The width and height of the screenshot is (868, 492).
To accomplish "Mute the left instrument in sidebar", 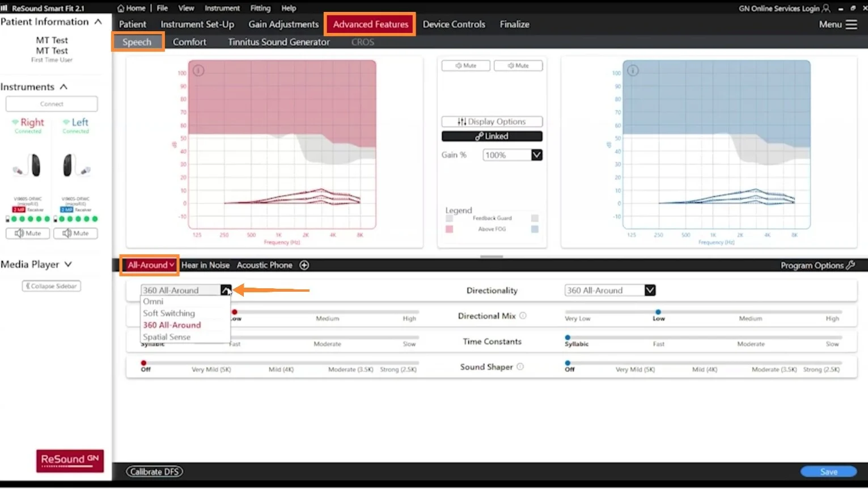I will click(75, 233).
